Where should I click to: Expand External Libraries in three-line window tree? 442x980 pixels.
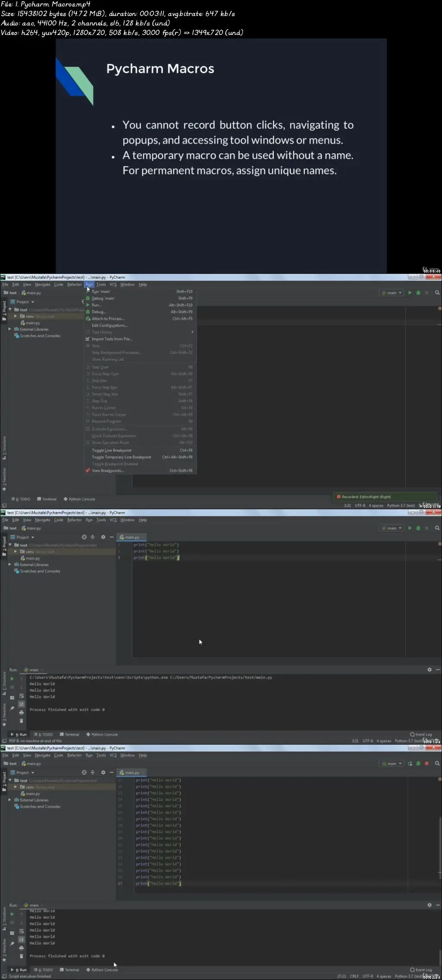pyautogui.click(x=10, y=565)
